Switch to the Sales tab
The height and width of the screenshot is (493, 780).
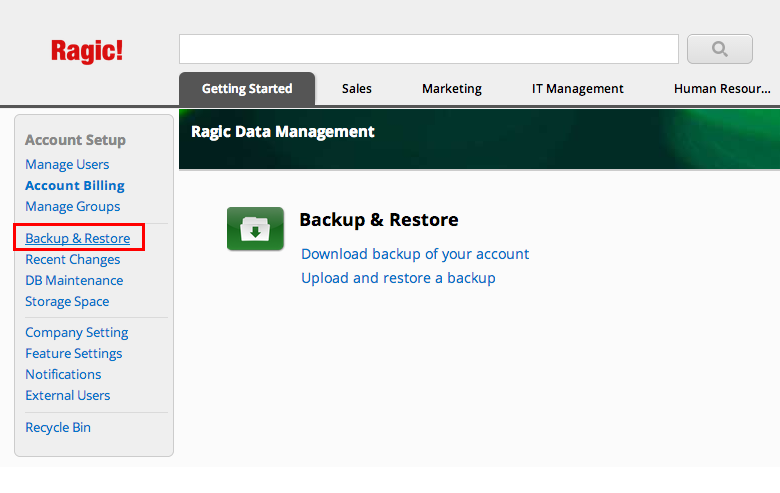(357, 89)
